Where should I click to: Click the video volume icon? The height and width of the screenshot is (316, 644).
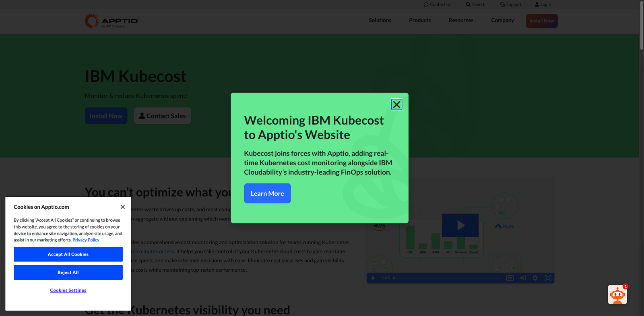pyautogui.click(x=522, y=278)
